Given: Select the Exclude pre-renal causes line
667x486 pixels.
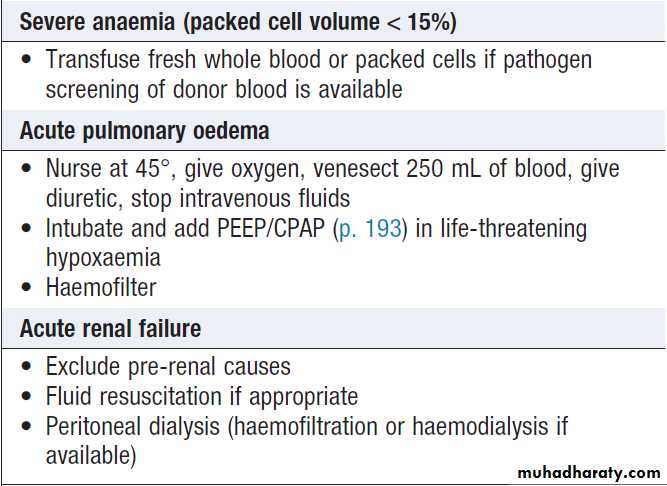Looking at the screenshot, I should point(168,367).
